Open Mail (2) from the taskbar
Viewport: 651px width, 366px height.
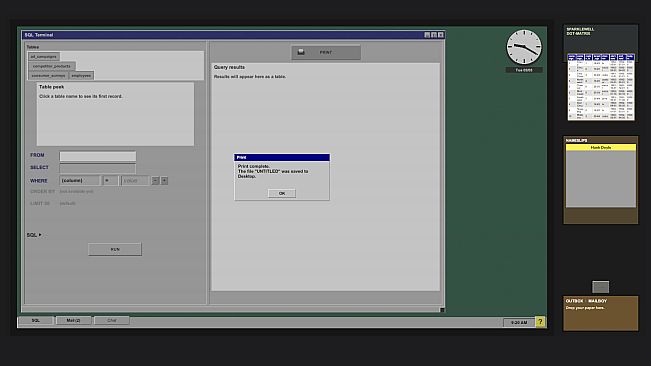[73, 320]
